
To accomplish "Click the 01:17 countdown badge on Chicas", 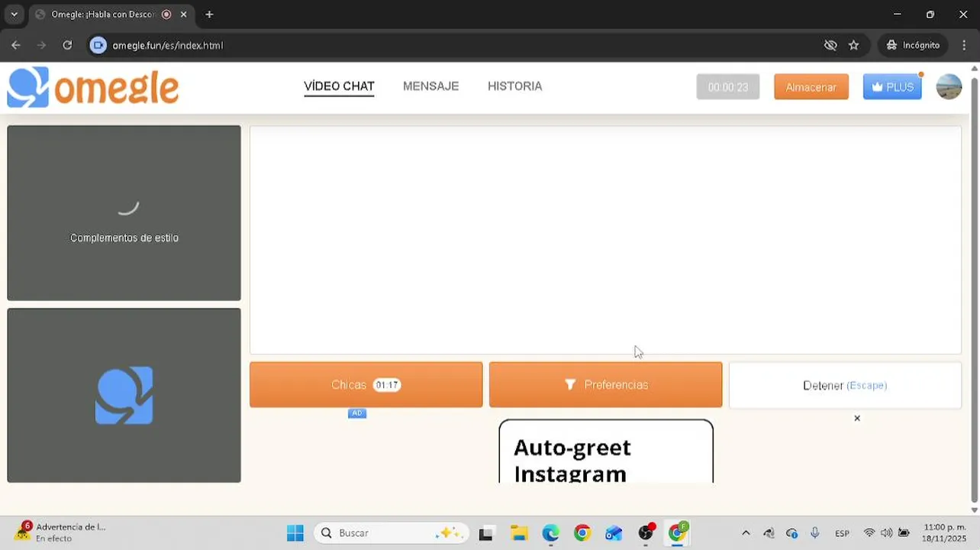I will (387, 385).
